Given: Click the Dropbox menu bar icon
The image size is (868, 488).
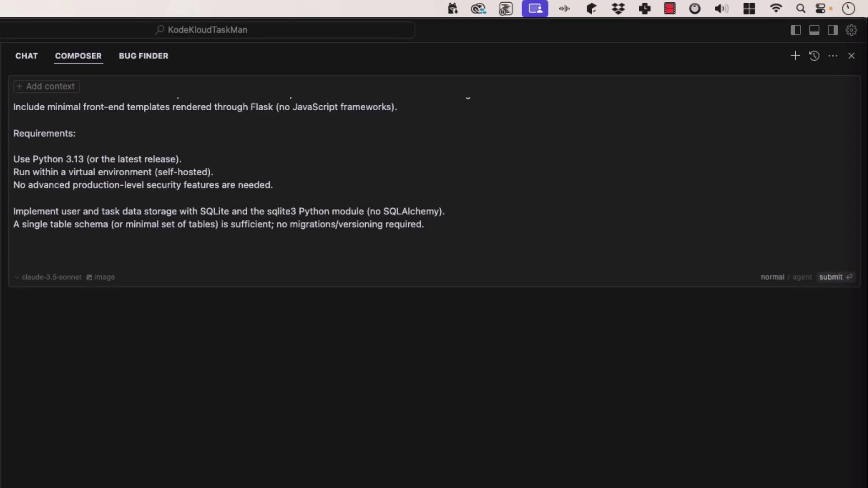Looking at the screenshot, I should pyautogui.click(x=618, y=9).
